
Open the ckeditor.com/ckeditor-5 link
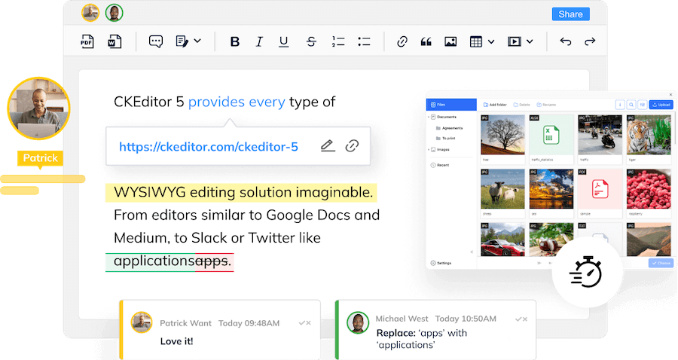click(208, 147)
